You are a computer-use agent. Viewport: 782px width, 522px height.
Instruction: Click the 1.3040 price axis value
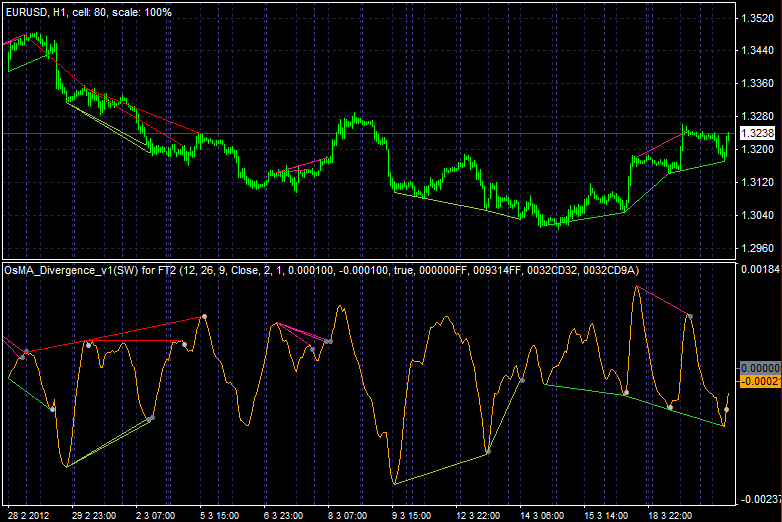tap(758, 215)
